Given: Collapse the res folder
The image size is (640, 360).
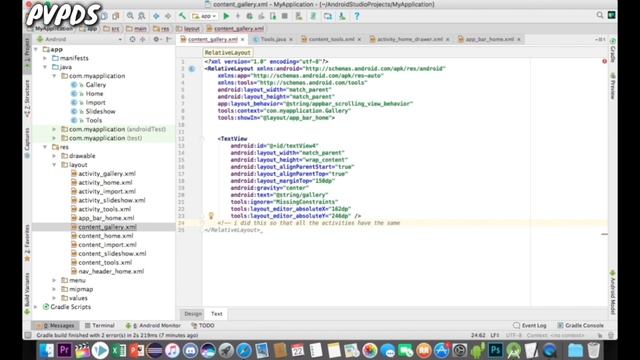Looking at the screenshot, I should pos(45,147).
